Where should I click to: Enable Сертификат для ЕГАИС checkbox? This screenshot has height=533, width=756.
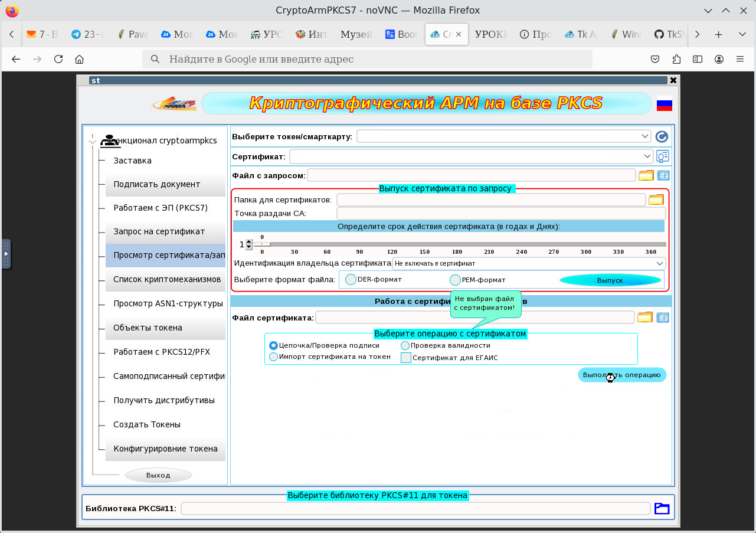pyautogui.click(x=406, y=358)
